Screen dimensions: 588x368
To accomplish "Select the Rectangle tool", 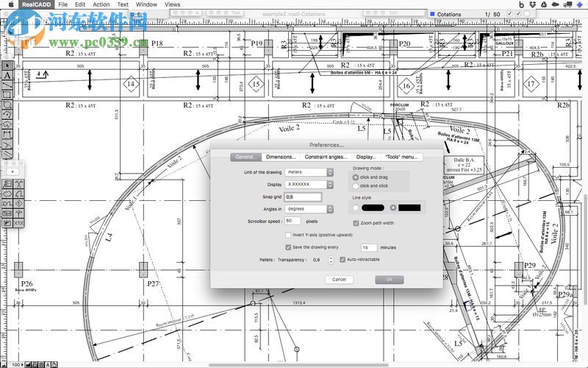I will (7, 95).
